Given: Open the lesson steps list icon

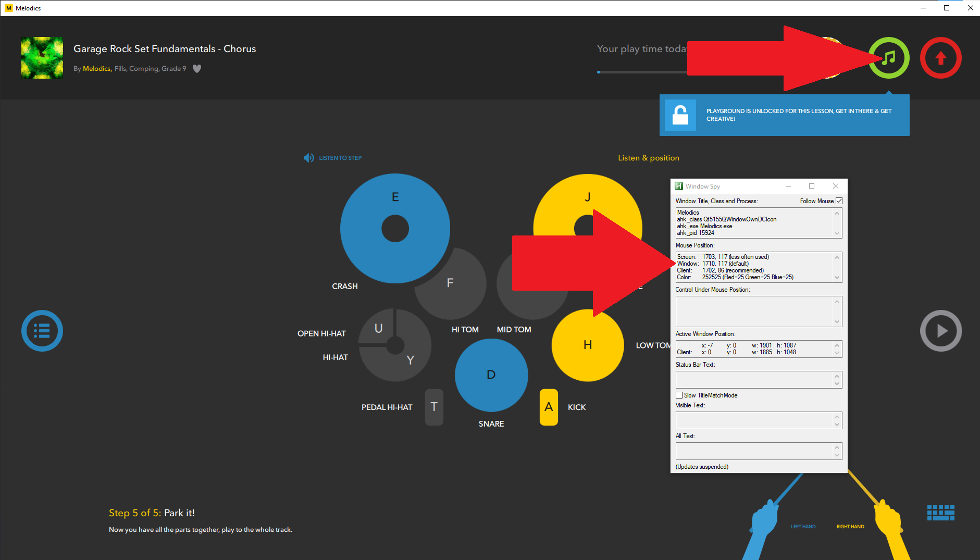Looking at the screenshot, I should coord(42,331).
